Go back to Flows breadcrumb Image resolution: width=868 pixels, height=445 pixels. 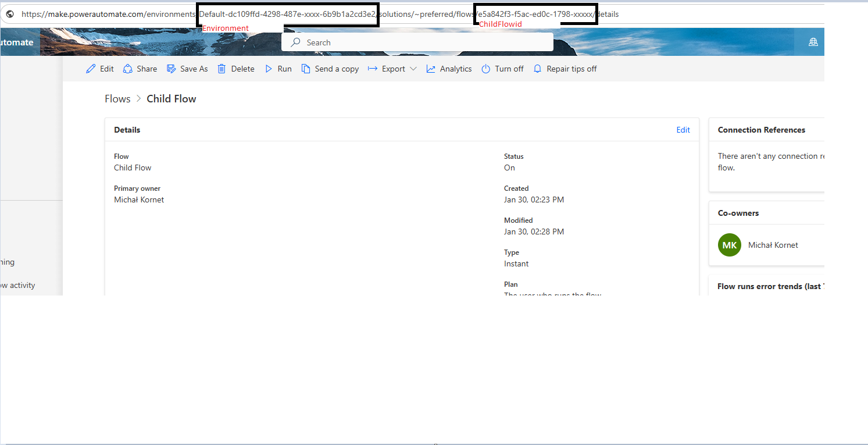coord(117,99)
